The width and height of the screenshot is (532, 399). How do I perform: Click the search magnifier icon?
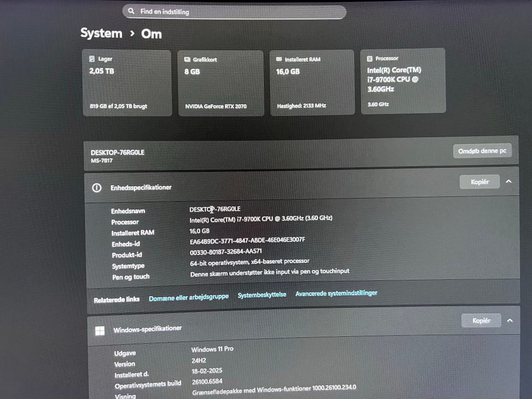(131, 11)
